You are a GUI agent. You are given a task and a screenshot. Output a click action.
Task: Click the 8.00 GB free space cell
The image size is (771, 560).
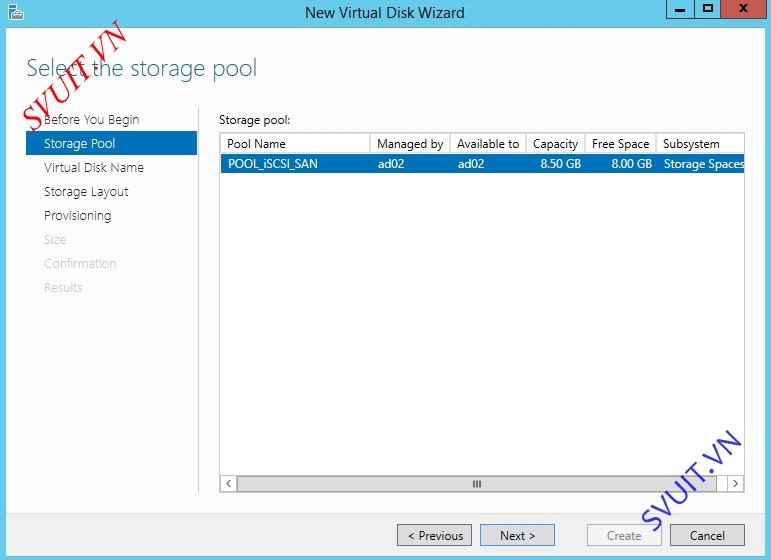click(631, 164)
